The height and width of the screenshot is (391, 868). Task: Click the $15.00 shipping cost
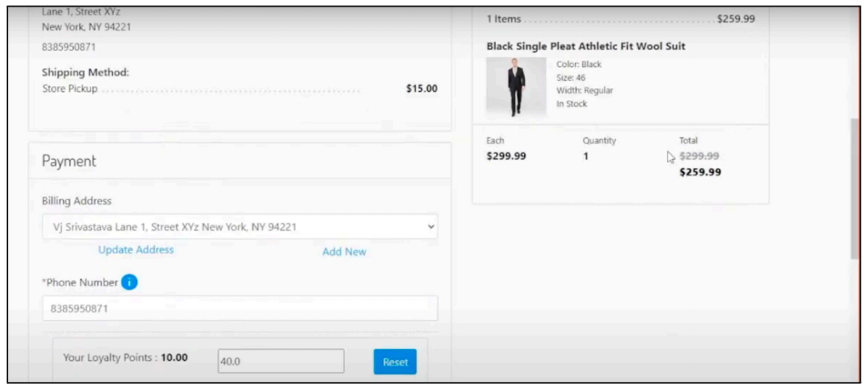pos(420,89)
